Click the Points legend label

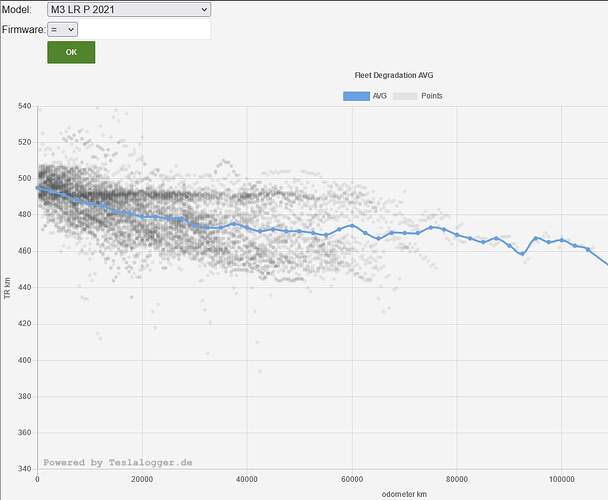pyautogui.click(x=432, y=96)
